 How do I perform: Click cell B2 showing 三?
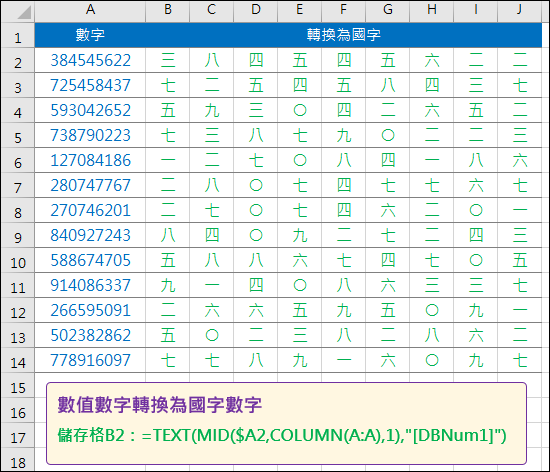(x=168, y=60)
